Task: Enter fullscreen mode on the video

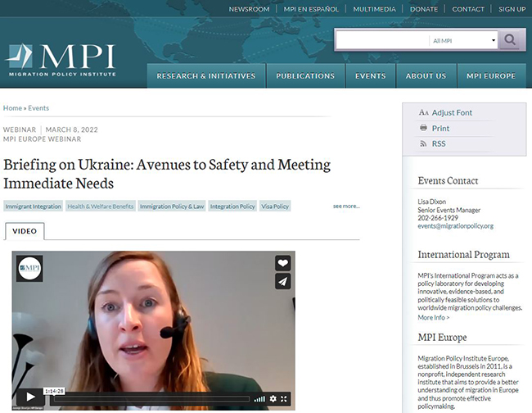Action: click(x=284, y=399)
